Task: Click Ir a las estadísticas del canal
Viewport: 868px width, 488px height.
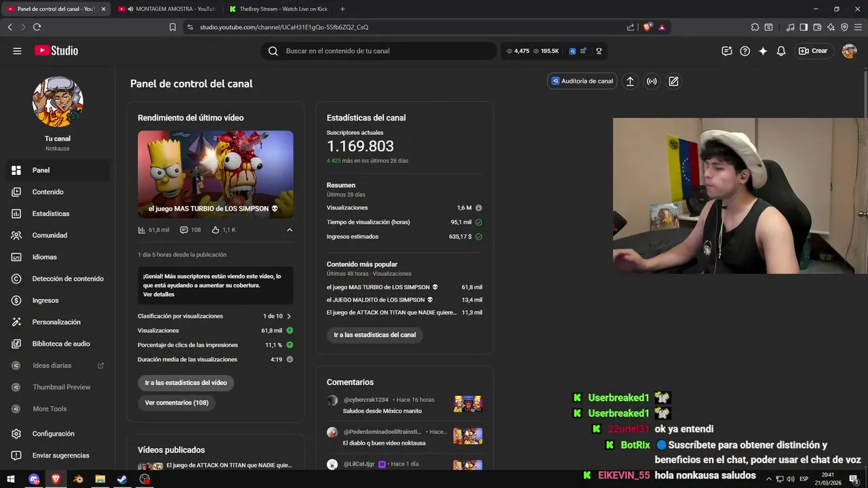Action: [375, 335]
